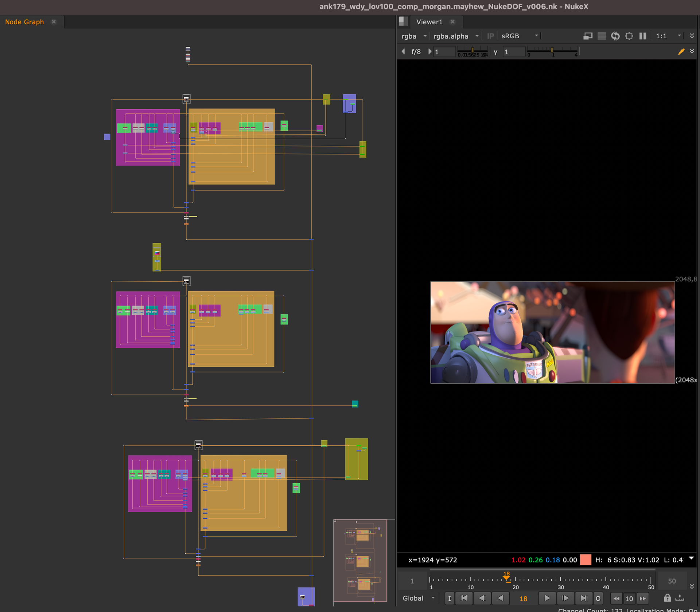Click the timeline end frame field 50

tap(672, 581)
